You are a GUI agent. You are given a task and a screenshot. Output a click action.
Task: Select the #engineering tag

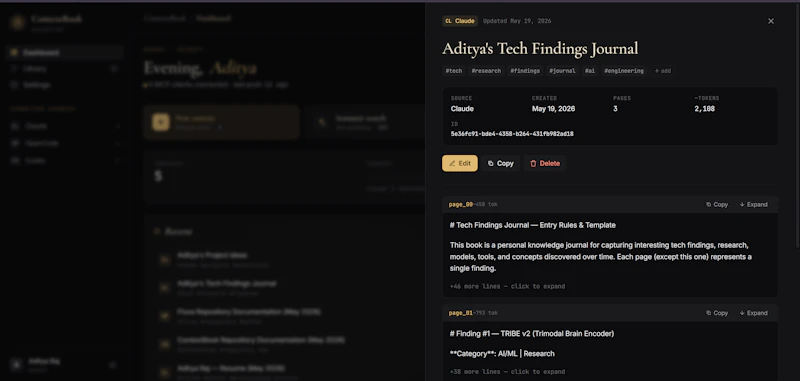[x=624, y=71]
